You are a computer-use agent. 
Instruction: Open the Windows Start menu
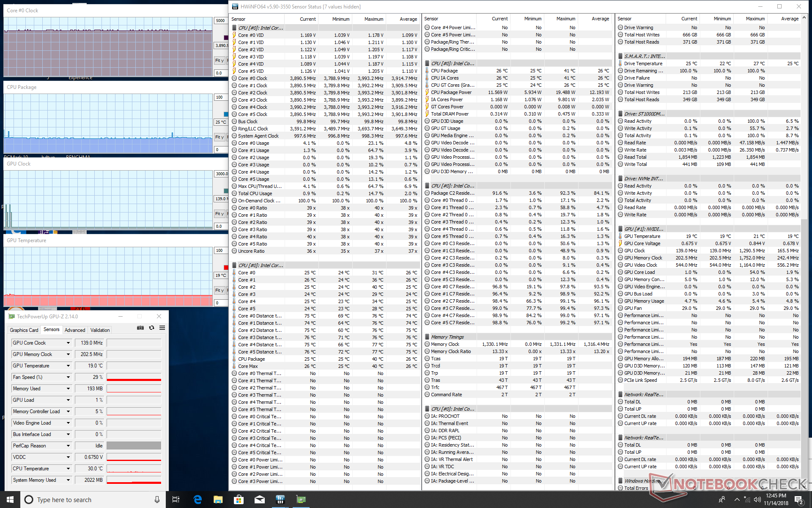(10, 500)
